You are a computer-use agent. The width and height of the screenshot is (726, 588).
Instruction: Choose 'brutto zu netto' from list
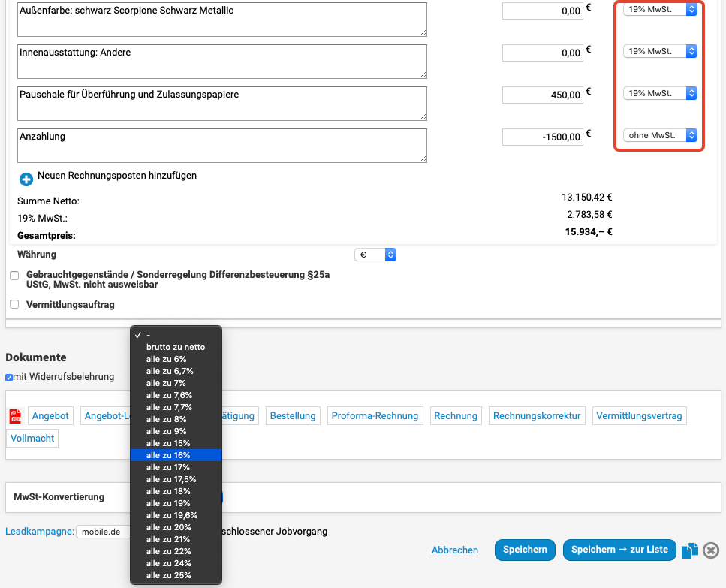(175, 347)
